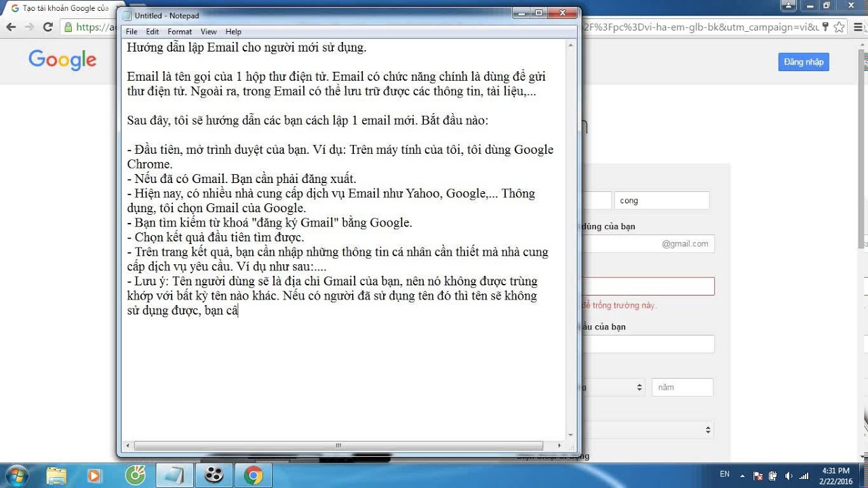This screenshot has width=868, height=488.
Task: Open the Windows Start menu
Action: click(x=17, y=475)
